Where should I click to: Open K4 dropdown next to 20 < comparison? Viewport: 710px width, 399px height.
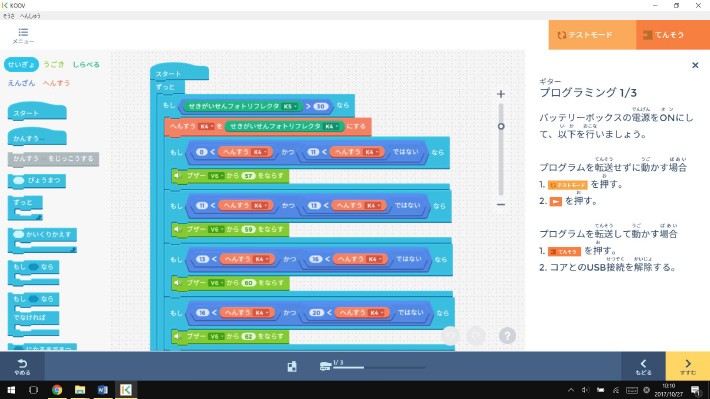(377, 313)
